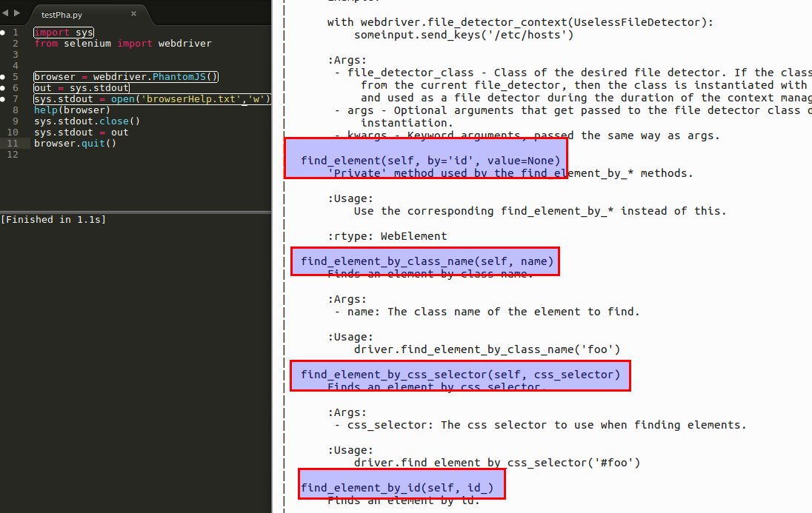
Task: Click "driver.find_element_by_class_name('foo')" usage line
Action: [487, 349]
